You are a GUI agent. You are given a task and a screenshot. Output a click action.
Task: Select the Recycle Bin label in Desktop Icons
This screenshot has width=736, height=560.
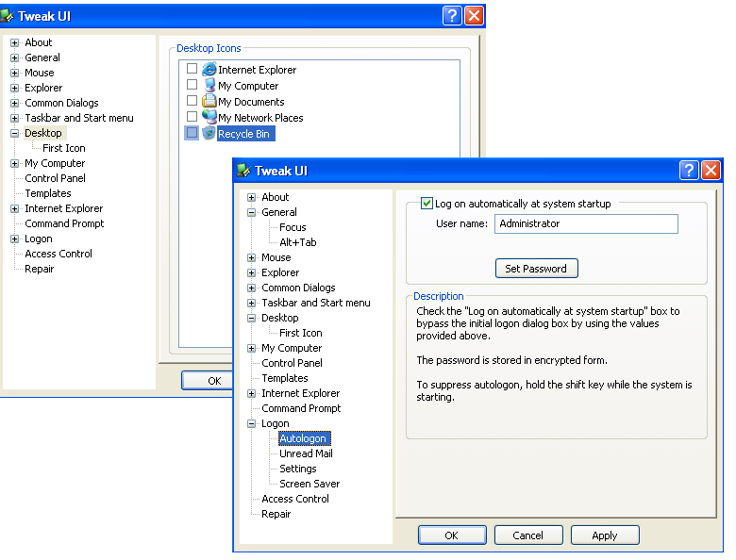[x=245, y=134]
